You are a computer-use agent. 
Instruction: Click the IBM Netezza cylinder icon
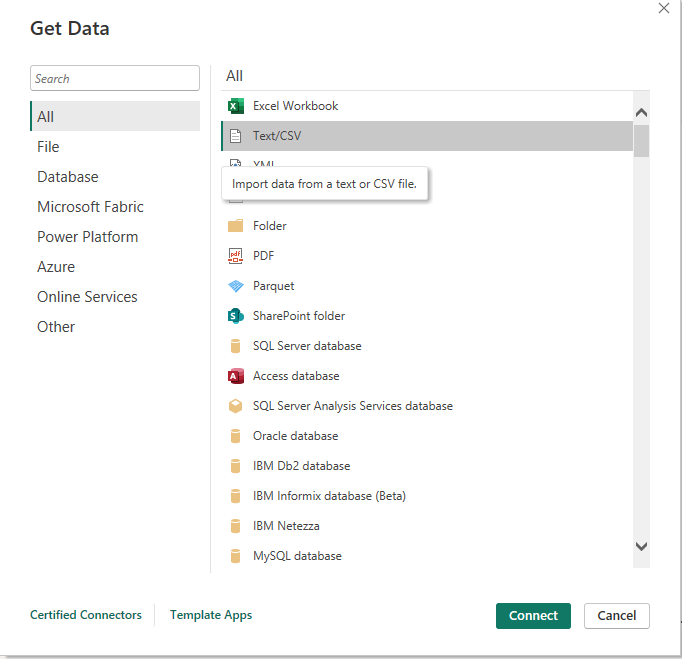(235, 526)
